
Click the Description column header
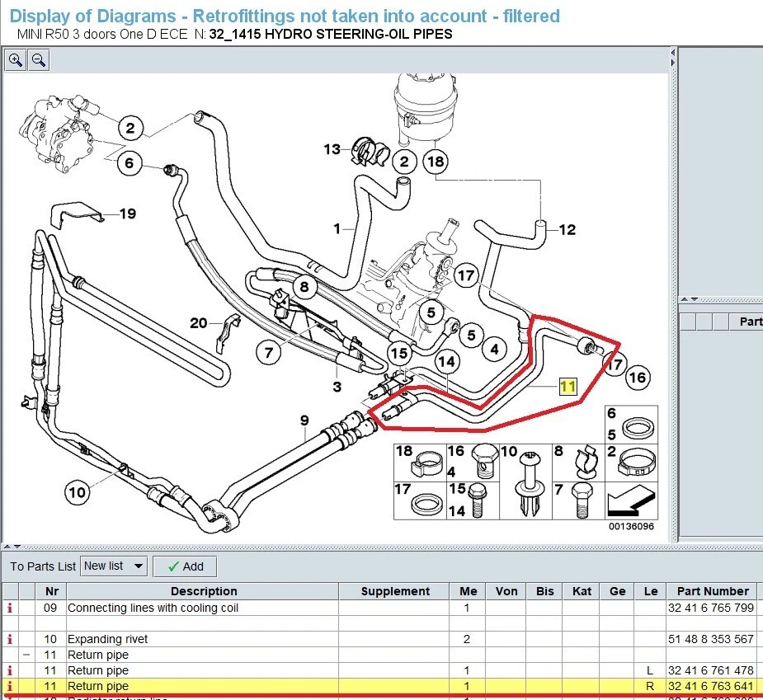click(204, 590)
